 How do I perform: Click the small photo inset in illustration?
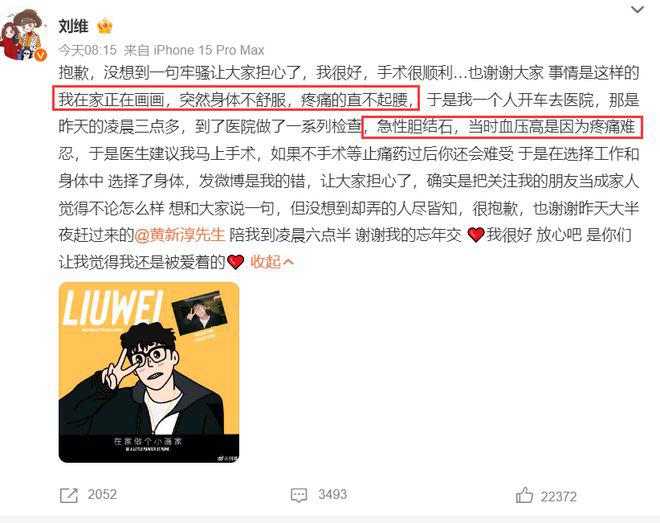pyautogui.click(x=202, y=312)
